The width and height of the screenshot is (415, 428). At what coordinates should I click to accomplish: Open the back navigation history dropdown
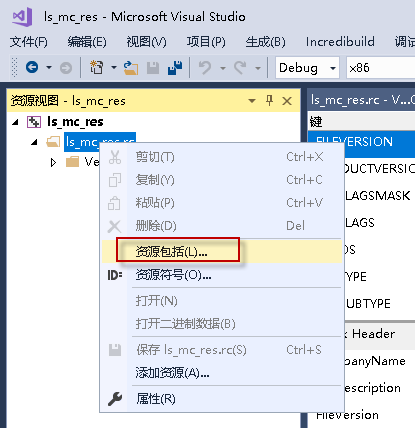click(x=49, y=68)
